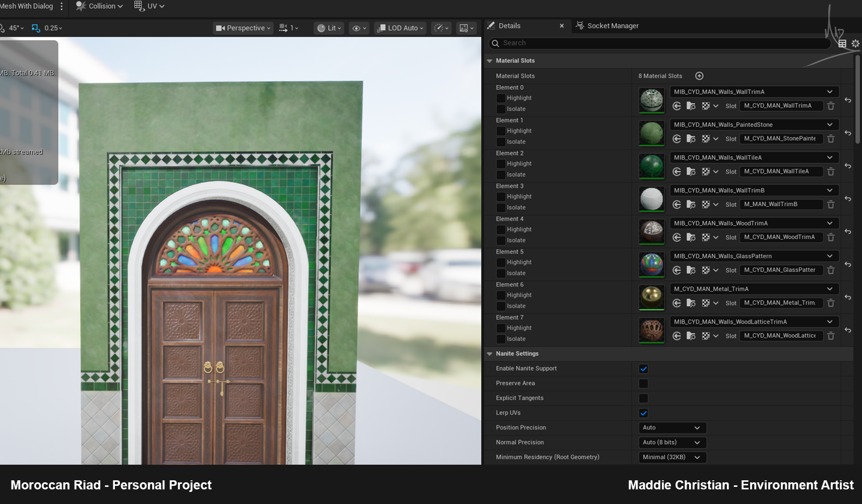Focus the Details Search field
The width and height of the screenshot is (862, 504).
(659, 43)
